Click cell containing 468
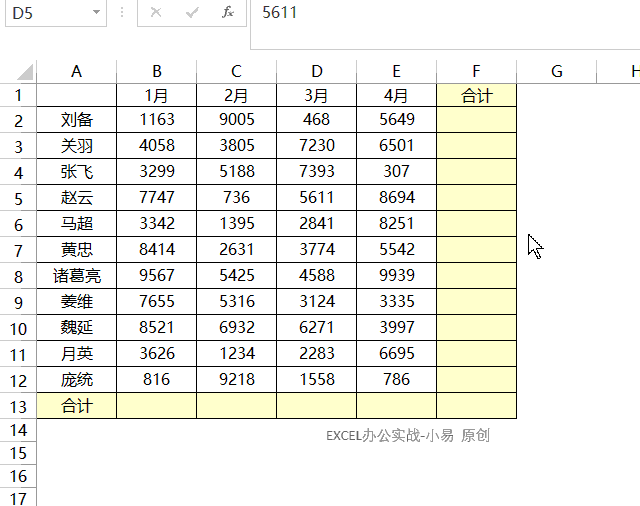This screenshot has width=640, height=506. pos(316,120)
